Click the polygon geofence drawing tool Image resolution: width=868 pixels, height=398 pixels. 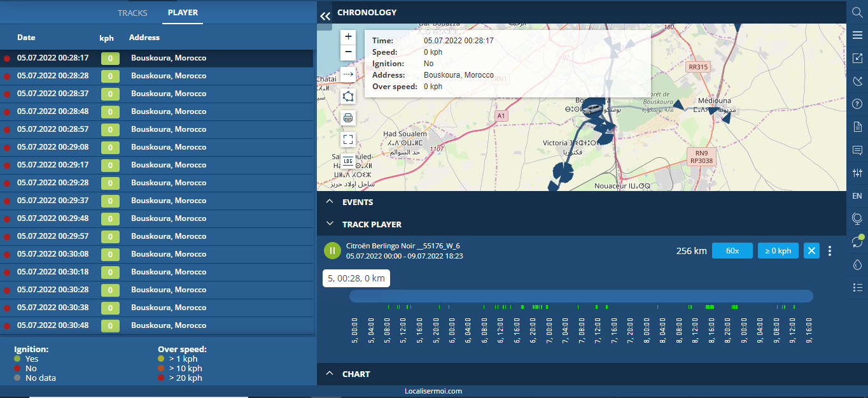click(348, 97)
